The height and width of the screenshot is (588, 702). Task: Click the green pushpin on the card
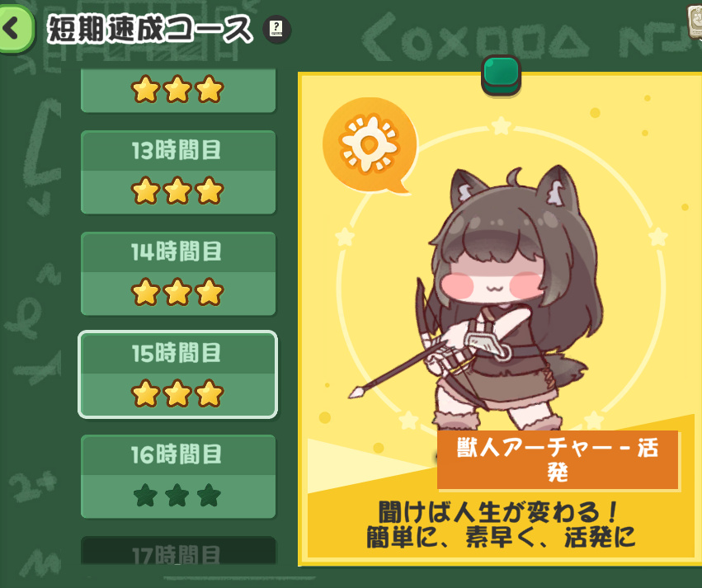click(501, 75)
